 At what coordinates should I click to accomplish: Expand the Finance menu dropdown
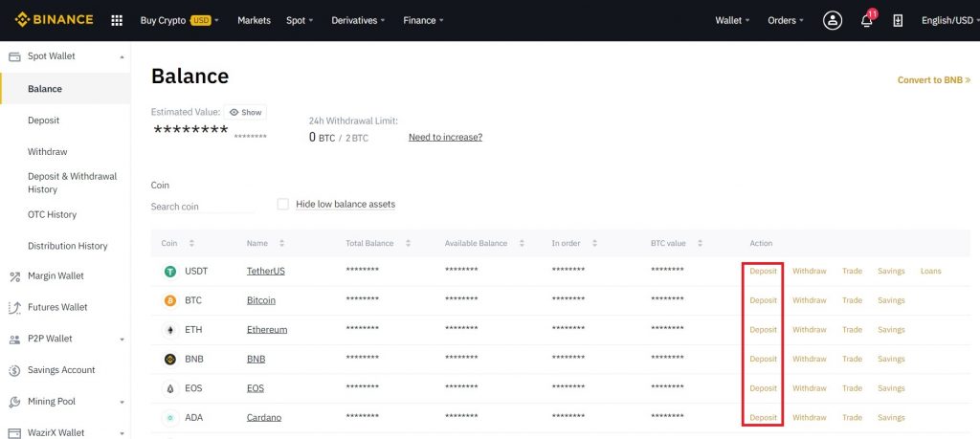(423, 21)
